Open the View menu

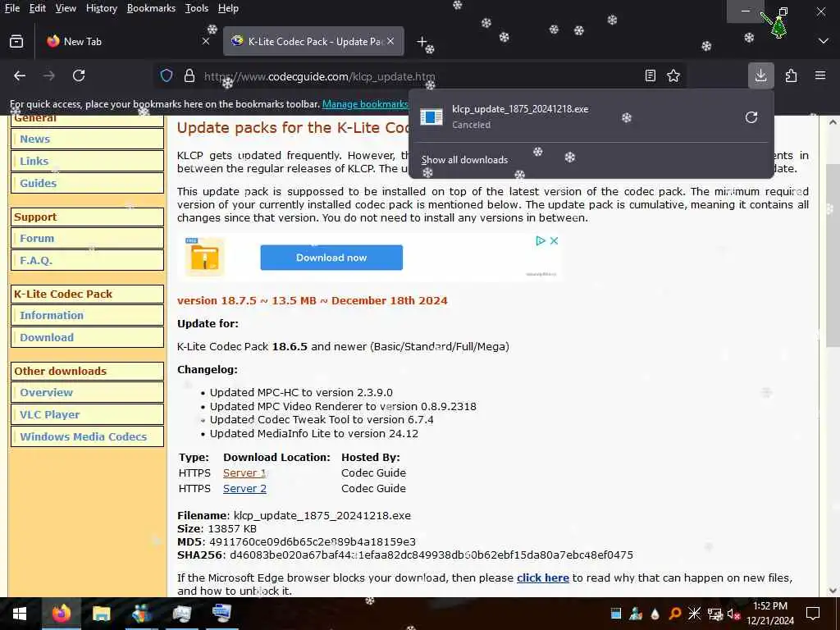[66, 8]
